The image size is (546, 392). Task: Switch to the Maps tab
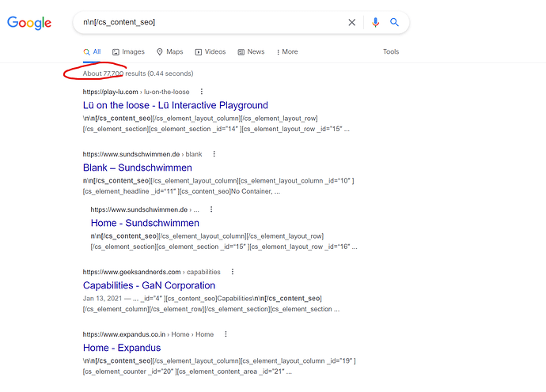[x=169, y=52]
